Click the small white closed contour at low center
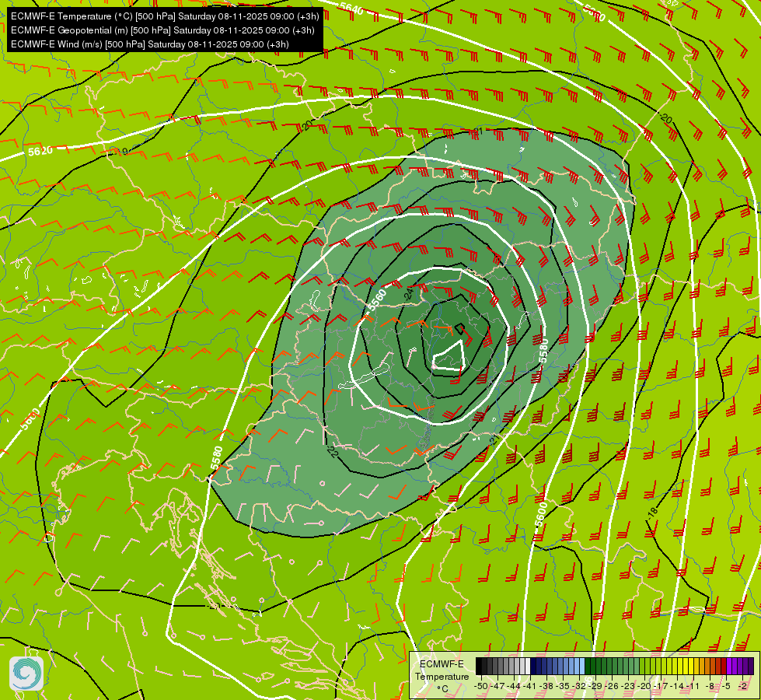 pos(449,355)
